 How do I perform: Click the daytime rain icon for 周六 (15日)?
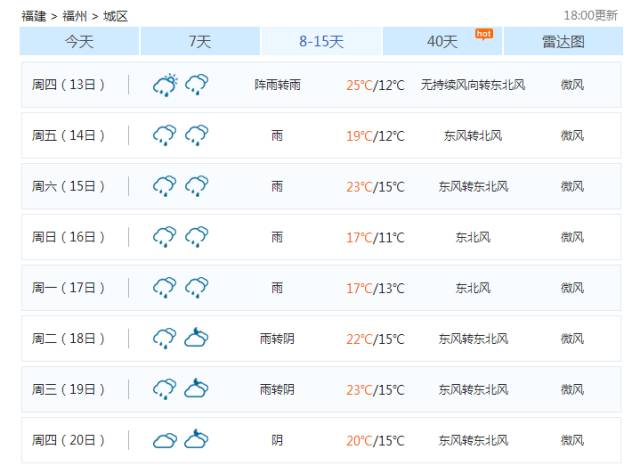[165, 186]
